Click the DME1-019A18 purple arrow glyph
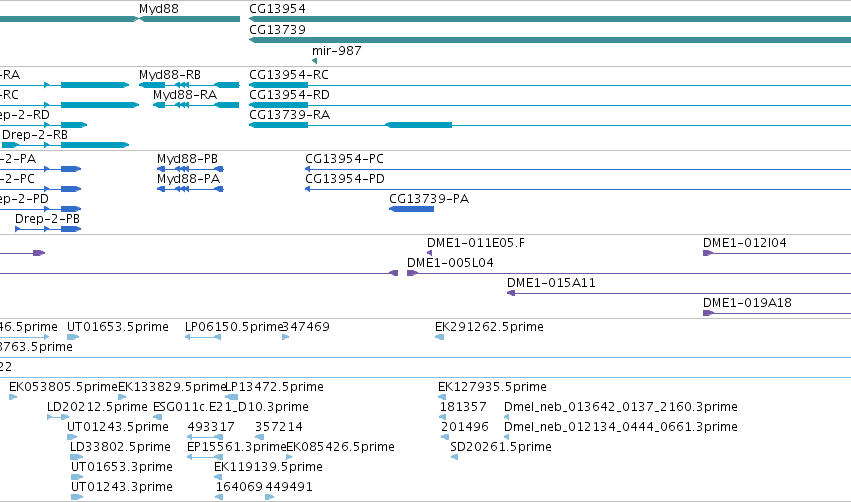Image resolution: width=851 pixels, height=502 pixels. click(x=708, y=313)
